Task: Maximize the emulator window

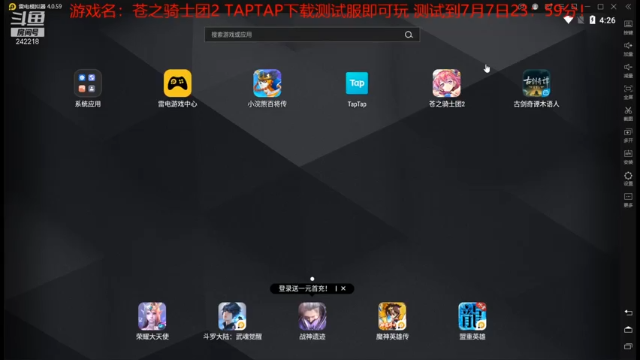Action: coord(600,7)
